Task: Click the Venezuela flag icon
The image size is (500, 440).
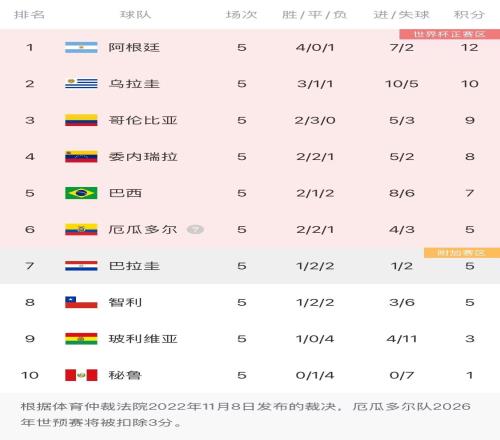Action: click(81, 156)
